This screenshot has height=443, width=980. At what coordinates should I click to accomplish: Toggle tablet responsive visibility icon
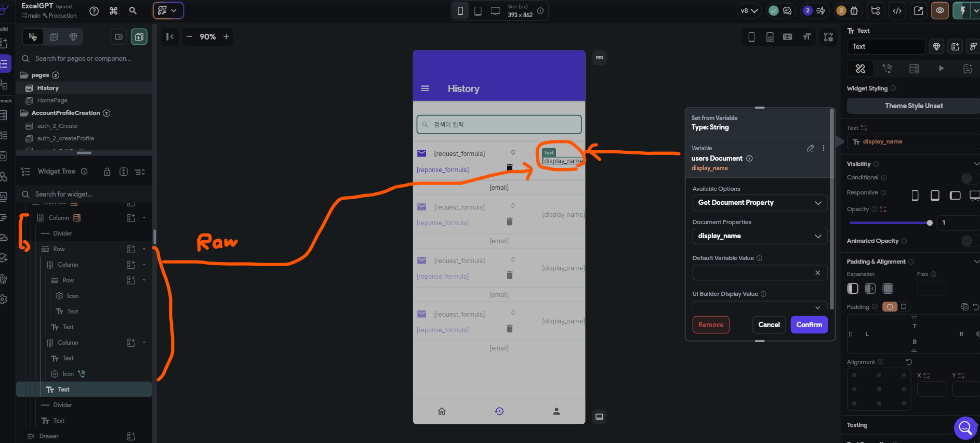tap(935, 196)
